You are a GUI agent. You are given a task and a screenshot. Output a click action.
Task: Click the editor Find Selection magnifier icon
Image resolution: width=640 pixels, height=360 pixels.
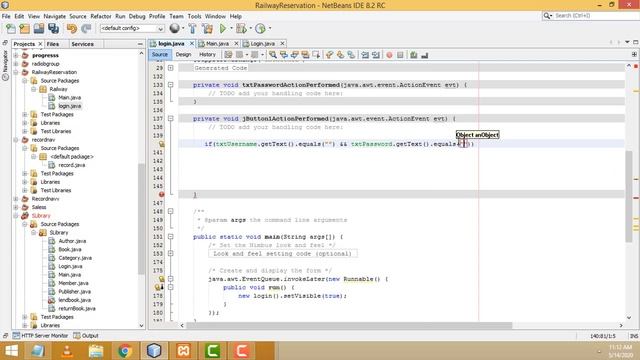tap(273, 55)
